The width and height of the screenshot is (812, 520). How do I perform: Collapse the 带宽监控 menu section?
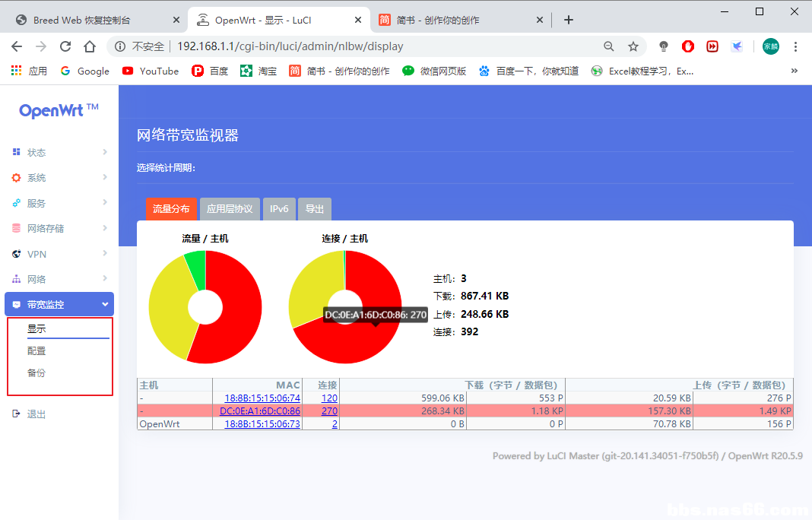(x=105, y=305)
